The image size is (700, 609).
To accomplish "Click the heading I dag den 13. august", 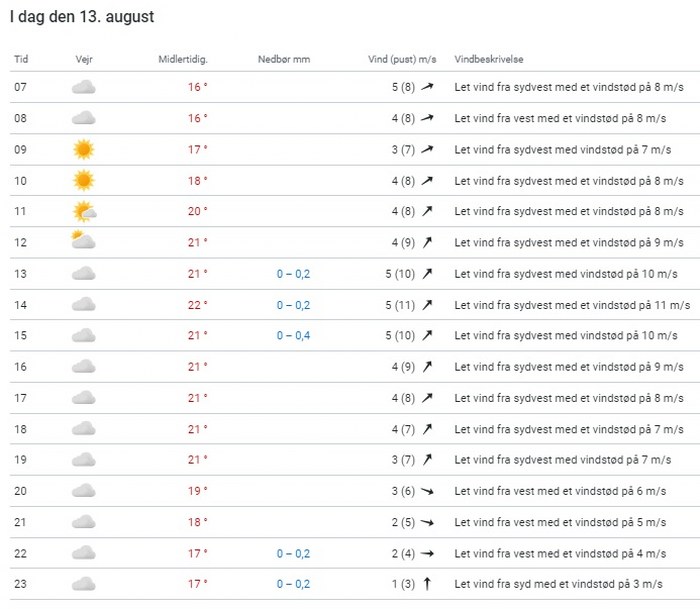I will tap(82, 17).
